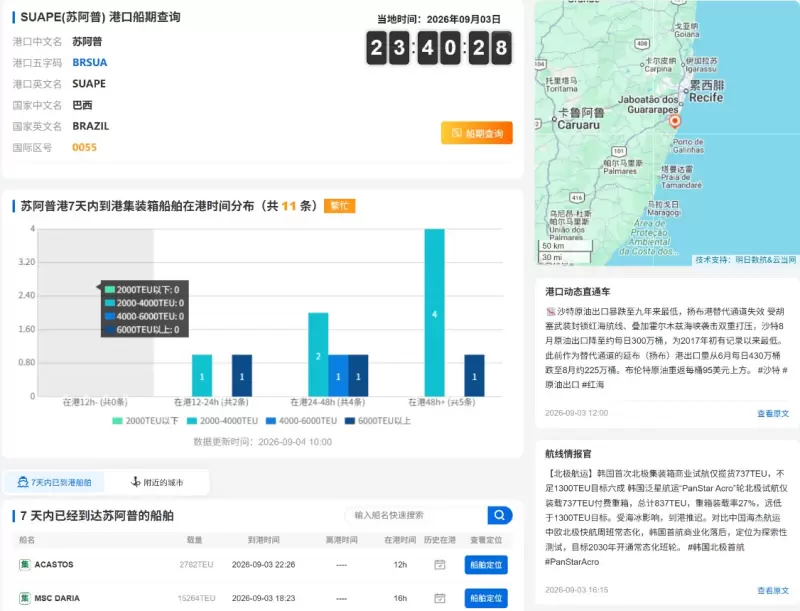Viewport: 800px width, 611px height.
Task: Click the 繁忙 status tag
Action: [339, 206]
